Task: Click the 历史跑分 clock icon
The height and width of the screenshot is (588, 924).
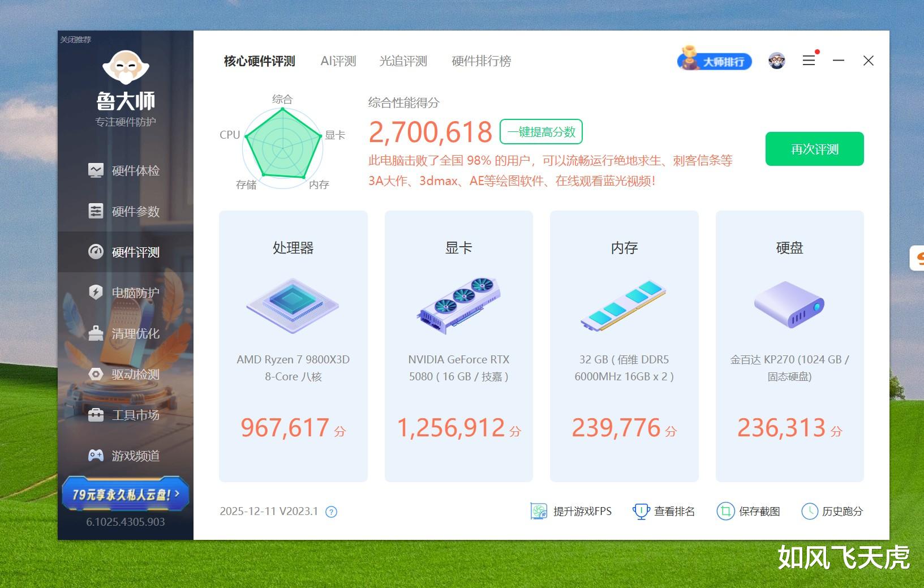Action: click(x=810, y=512)
